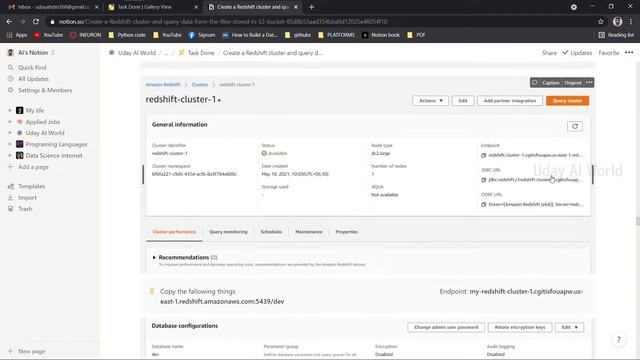This screenshot has height=360, width=640.
Task: Click lightbulb callout icon
Action: [x=152, y=291]
